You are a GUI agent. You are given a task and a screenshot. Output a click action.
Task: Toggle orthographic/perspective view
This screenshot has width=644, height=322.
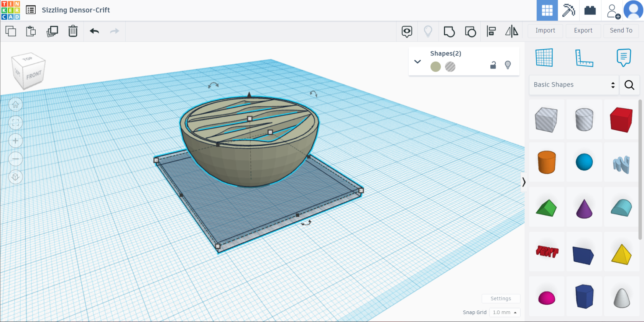(x=15, y=177)
